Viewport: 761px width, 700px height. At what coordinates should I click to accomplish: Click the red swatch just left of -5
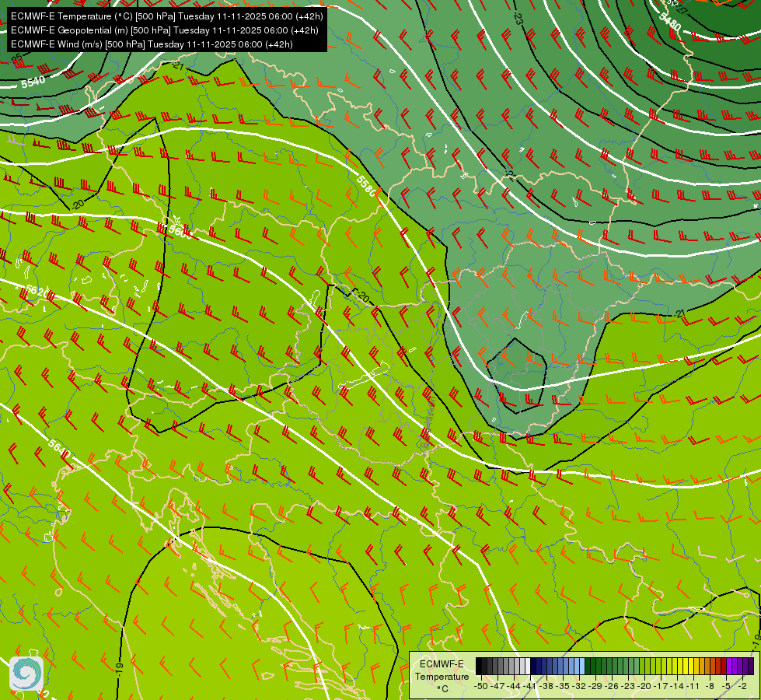(724, 666)
